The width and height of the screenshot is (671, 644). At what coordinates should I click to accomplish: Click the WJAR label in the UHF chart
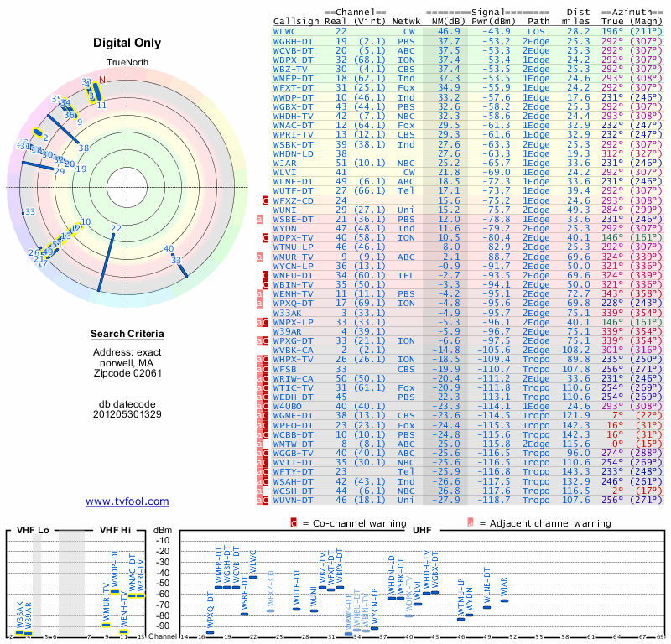point(505,588)
